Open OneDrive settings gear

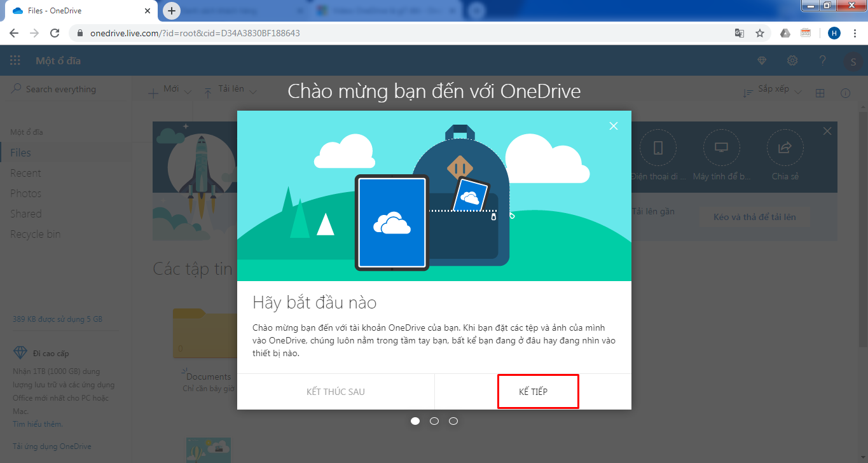coord(792,61)
